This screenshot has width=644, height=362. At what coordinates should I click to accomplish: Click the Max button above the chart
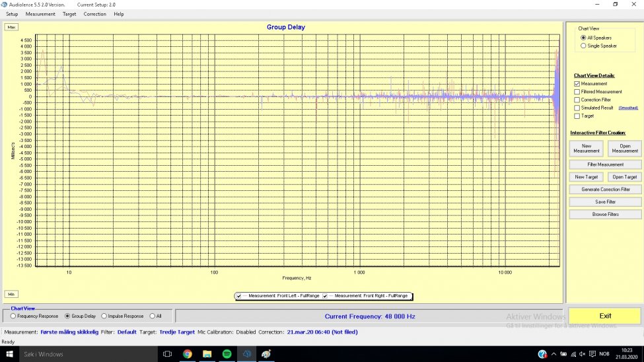click(11, 27)
